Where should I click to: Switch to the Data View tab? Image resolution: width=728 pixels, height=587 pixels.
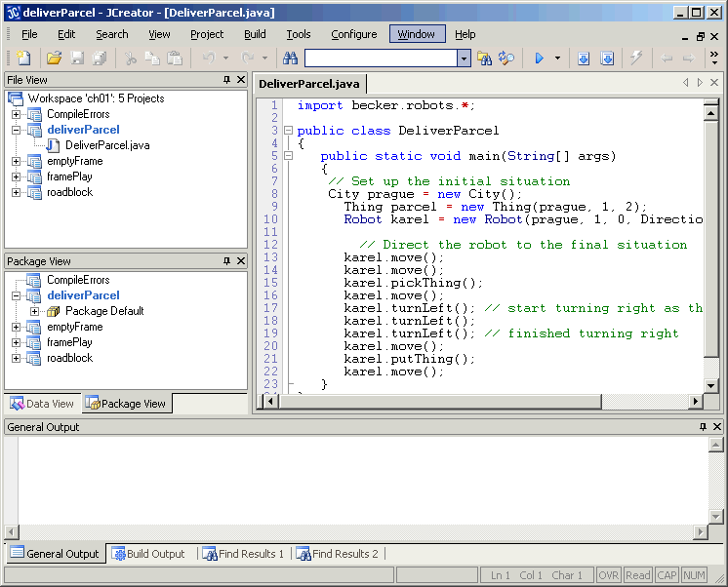pyautogui.click(x=42, y=404)
